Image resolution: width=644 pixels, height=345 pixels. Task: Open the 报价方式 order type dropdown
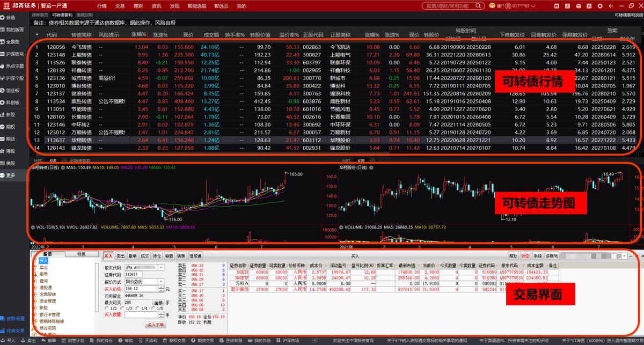pyautogui.click(x=162, y=281)
